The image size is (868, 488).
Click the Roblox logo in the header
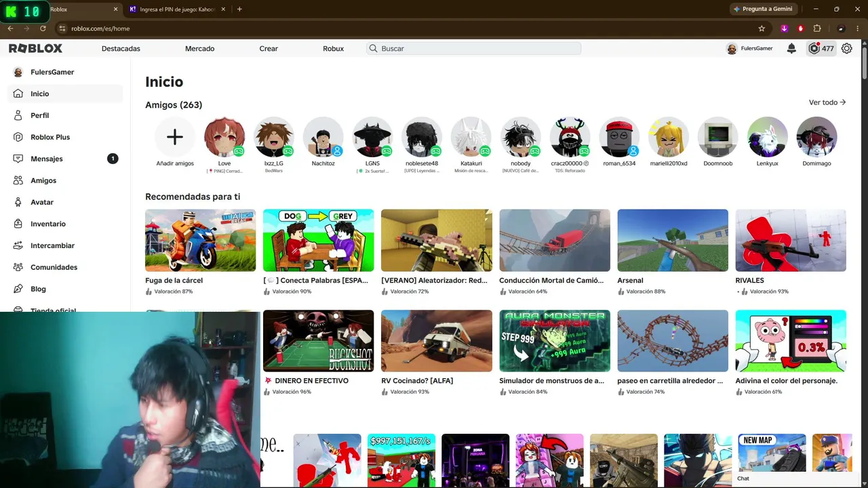tap(35, 48)
